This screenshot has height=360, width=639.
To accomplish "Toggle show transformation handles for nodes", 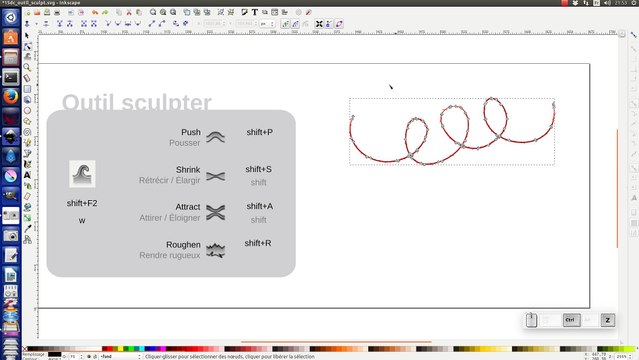I will pyautogui.click(x=319, y=24).
